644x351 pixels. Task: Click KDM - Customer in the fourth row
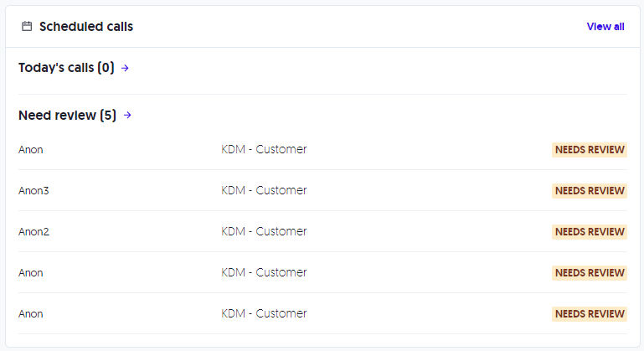[264, 273]
